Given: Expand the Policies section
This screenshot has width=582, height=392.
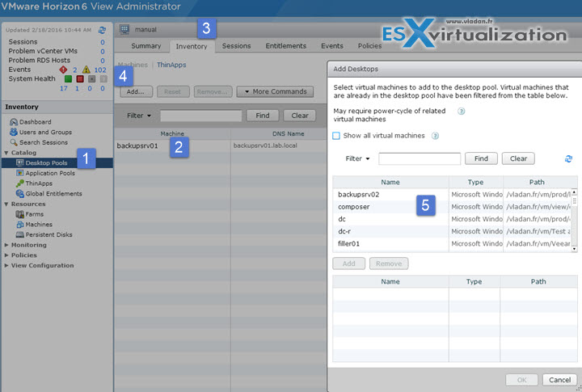Looking at the screenshot, I should click(x=6, y=255).
